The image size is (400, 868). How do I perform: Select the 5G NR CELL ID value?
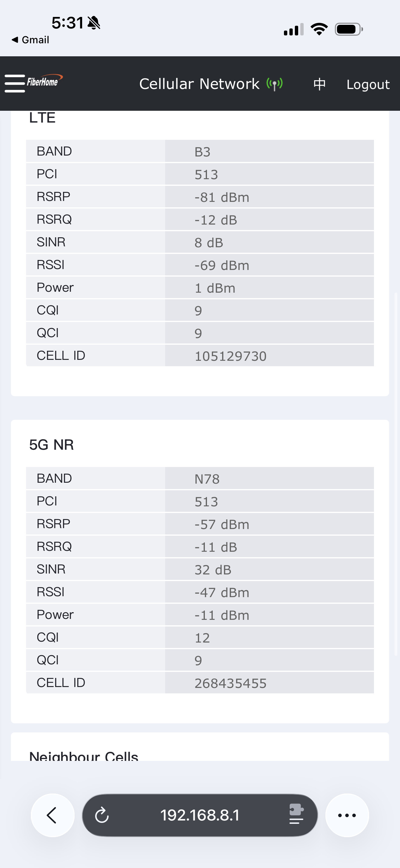pyautogui.click(x=230, y=683)
